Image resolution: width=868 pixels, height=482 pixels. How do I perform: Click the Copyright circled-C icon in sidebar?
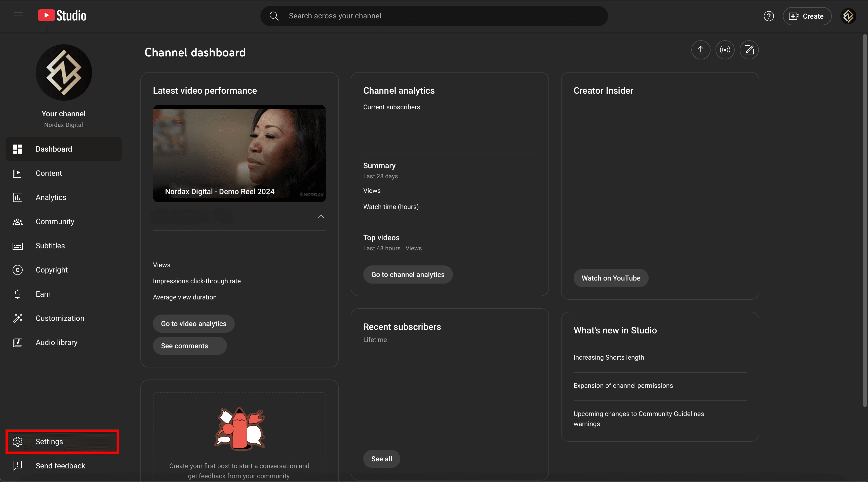coord(17,270)
